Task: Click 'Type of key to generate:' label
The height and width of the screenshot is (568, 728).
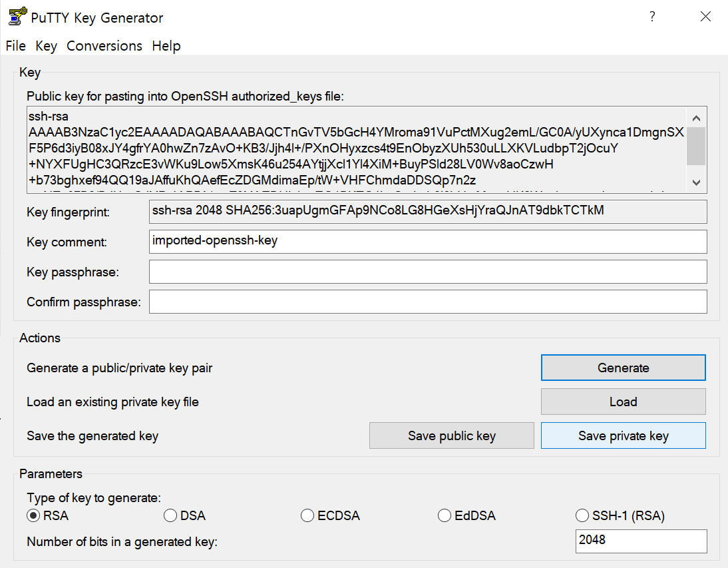Action: point(94,498)
